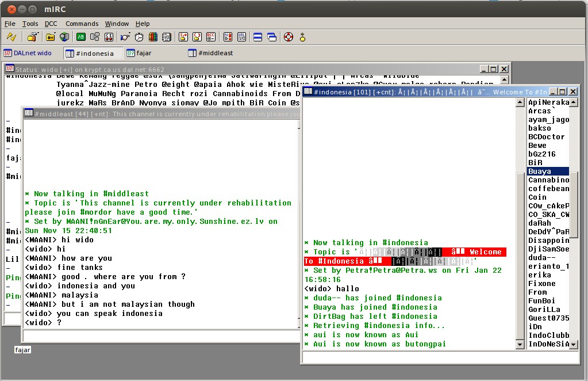This screenshot has width=588, height=381.
Task: Open the Window menu
Action: coord(117,24)
